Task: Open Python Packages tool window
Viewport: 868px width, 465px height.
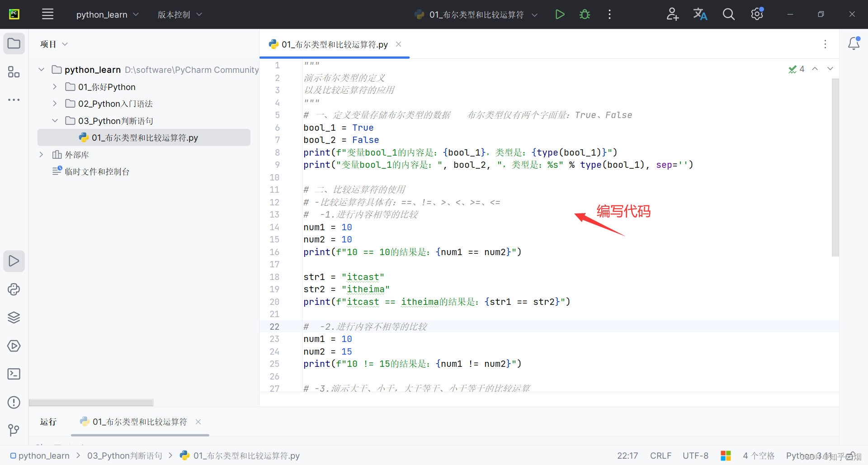Action: (14, 289)
